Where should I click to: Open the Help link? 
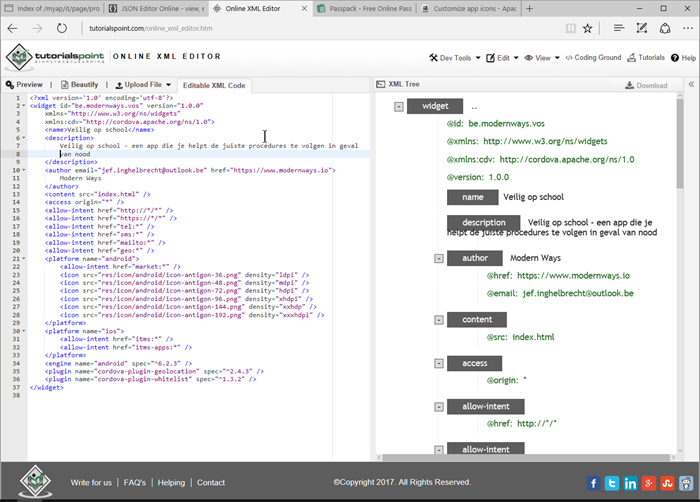pos(683,58)
